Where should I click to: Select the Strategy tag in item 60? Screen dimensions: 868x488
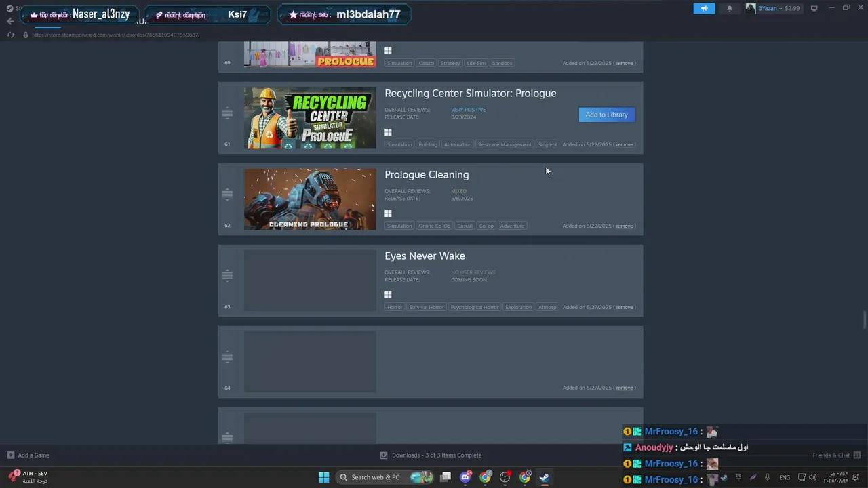[x=450, y=63]
